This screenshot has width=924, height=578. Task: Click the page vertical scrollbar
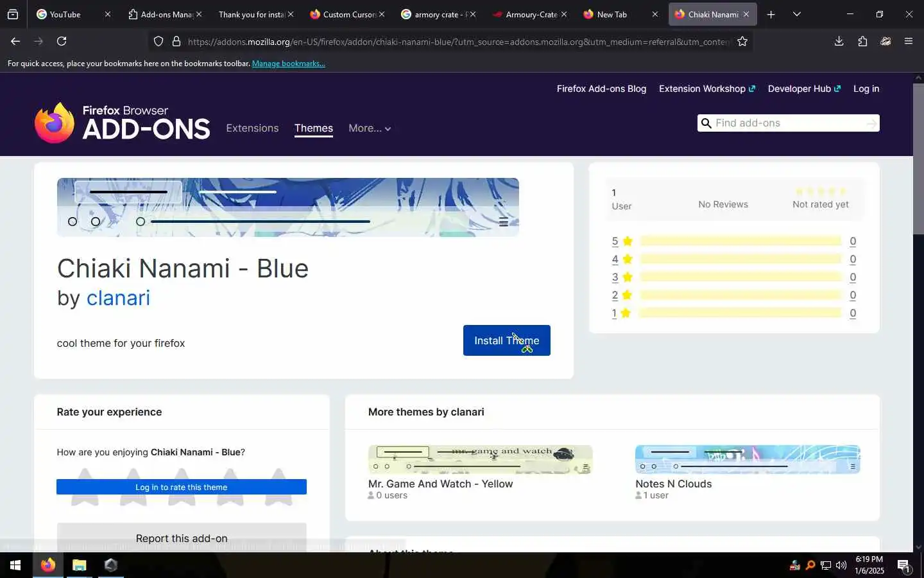pos(918,159)
